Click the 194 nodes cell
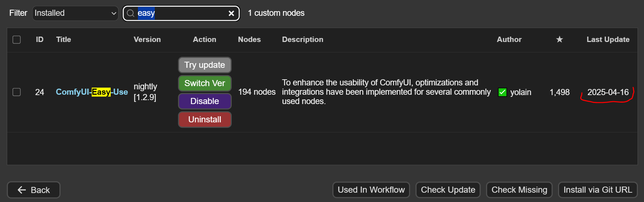Viewport: 644px width, 202px height. tap(257, 92)
